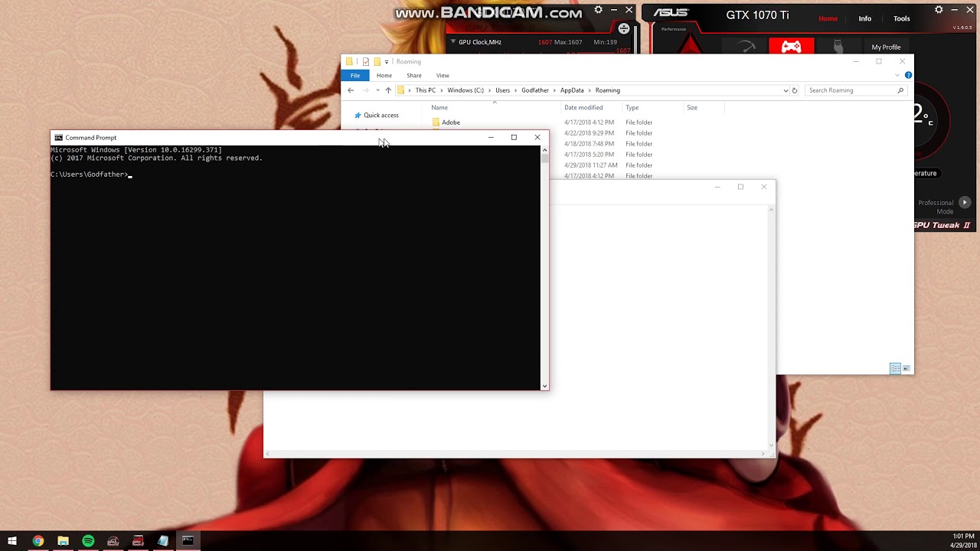Viewport: 980px width, 551px height.
Task: Click the search magnifier in Explorer
Action: tap(900, 90)
